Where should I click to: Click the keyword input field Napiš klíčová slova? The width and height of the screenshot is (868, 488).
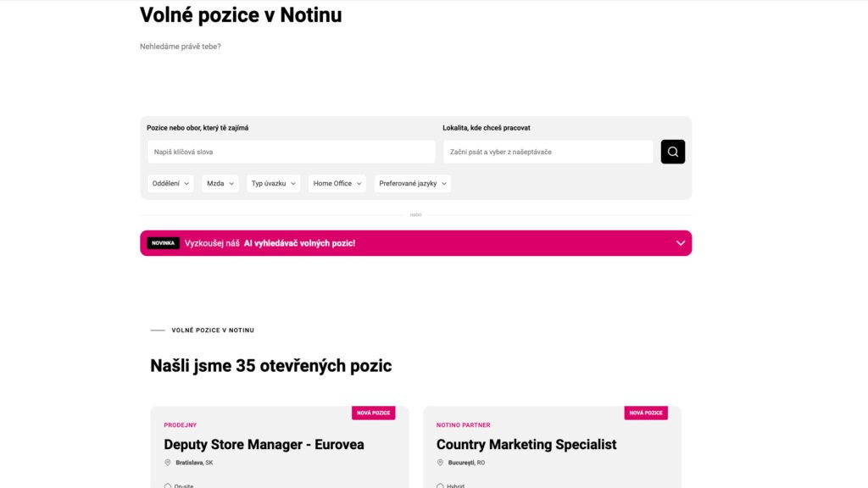pos(291,152)
